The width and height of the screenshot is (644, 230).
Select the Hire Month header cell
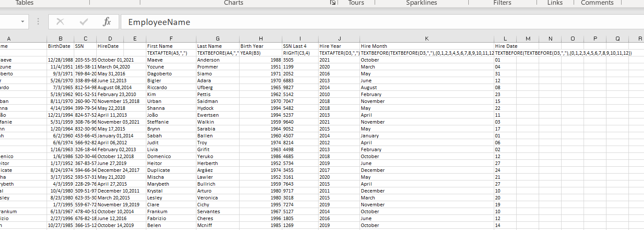click(427, 46)
